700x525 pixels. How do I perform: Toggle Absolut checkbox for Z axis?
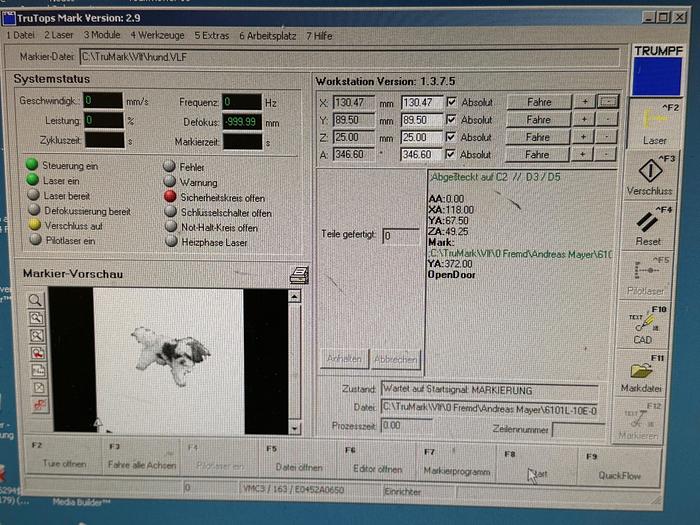click(x=450, y=137)
